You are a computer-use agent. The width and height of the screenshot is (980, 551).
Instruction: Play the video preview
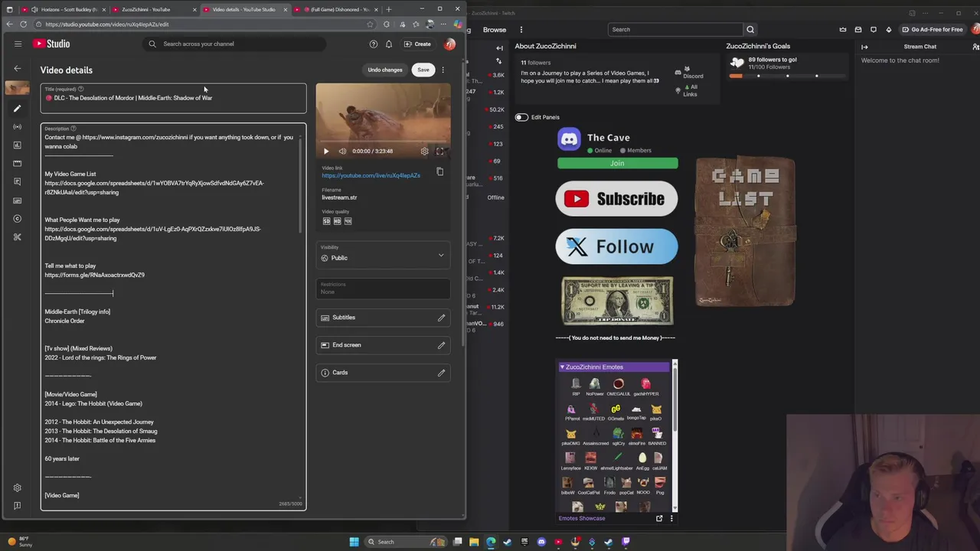(x=326, y=152)
